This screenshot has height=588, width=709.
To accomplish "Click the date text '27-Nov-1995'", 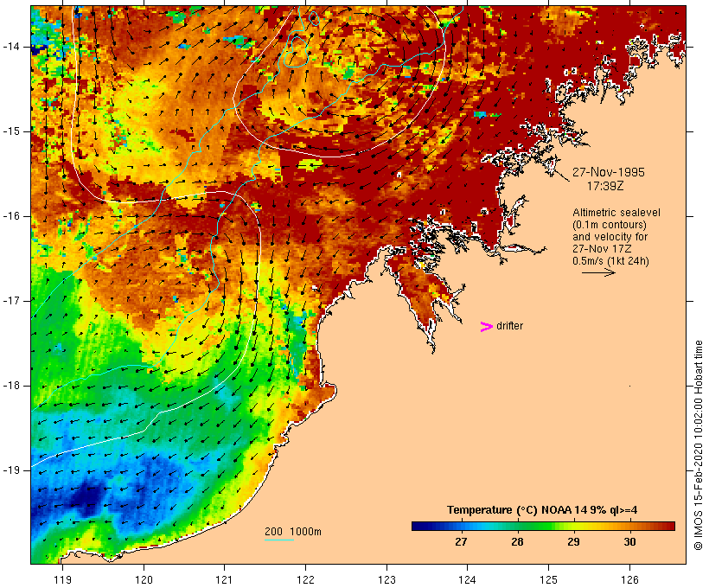I will [609, 172].
